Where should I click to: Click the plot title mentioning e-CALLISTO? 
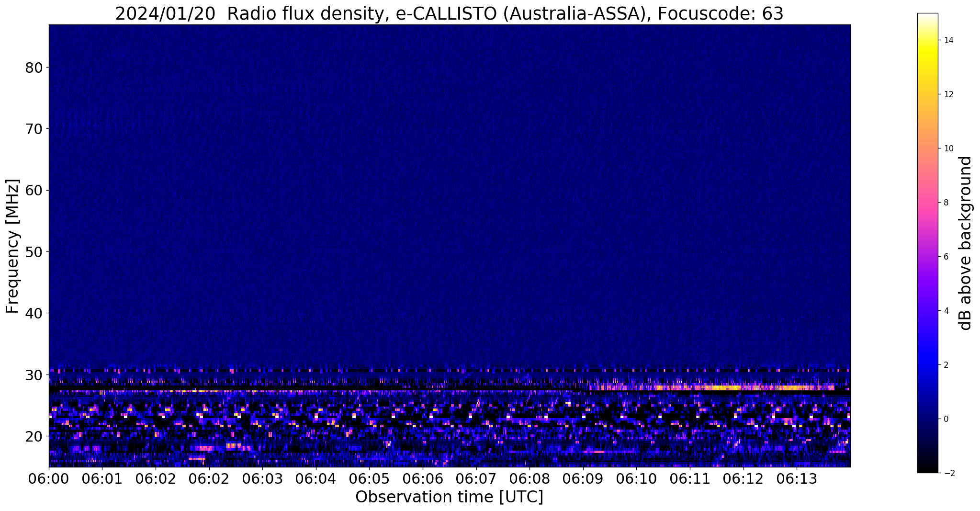click(x=449, y=13)
